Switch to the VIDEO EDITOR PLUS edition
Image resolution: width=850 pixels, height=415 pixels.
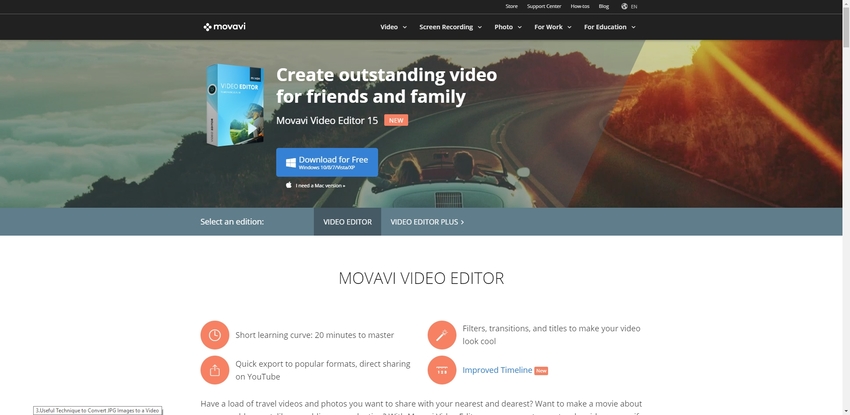427,222
